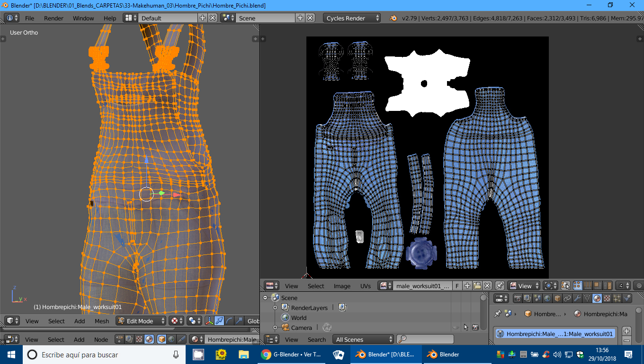
Task: Open image file using folder icon
Action: (x=477, y=286)
